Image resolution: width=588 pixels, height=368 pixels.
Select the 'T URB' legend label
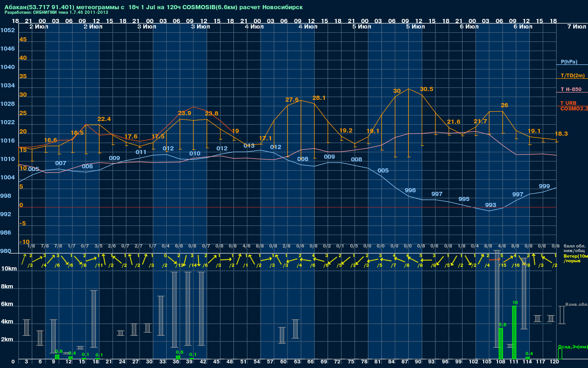tap(568, 103)
